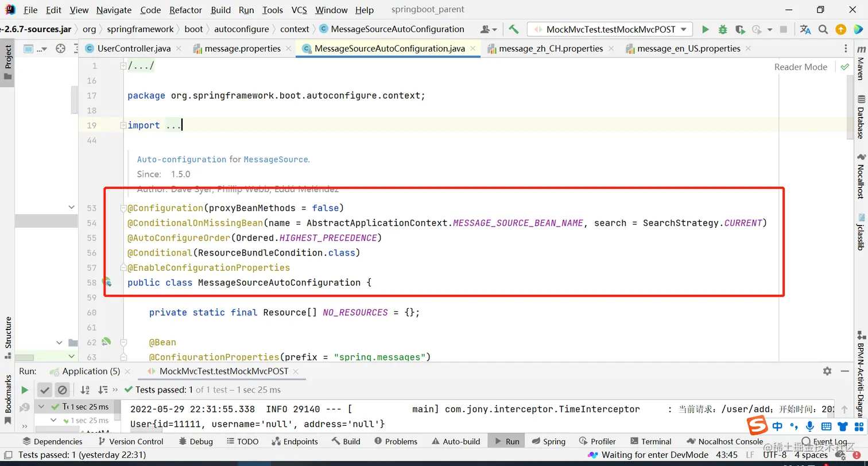This screenshot has width=868, height=466.
Task: Open the Terminal tool window
Action: pyautogui.click(x=651, y=441)
